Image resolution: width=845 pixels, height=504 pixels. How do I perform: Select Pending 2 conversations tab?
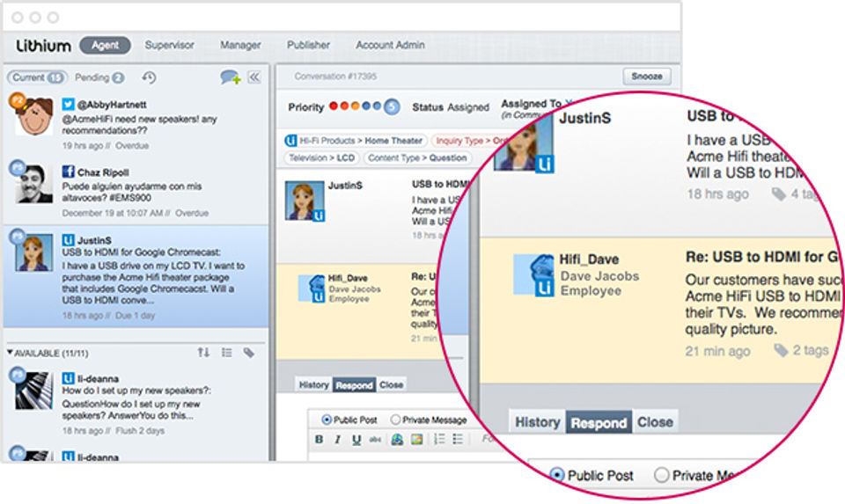tap(99, 77)
